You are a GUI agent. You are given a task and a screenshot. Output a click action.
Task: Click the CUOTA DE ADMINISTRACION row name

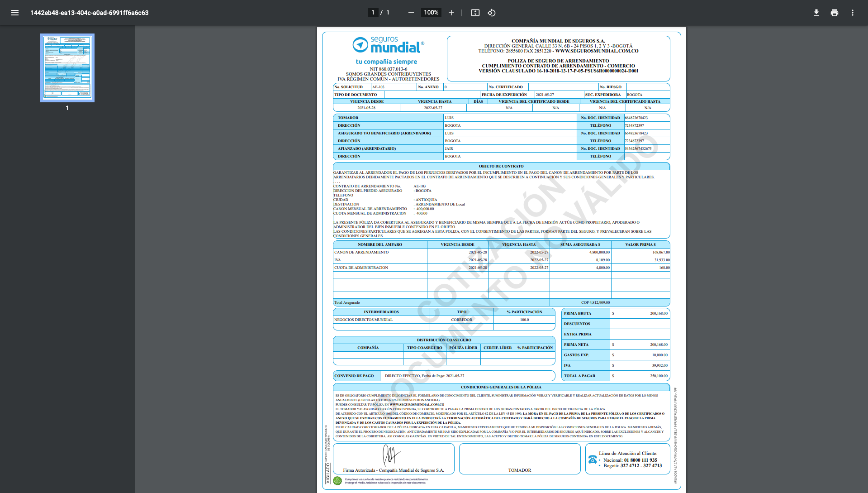point(361,268)
